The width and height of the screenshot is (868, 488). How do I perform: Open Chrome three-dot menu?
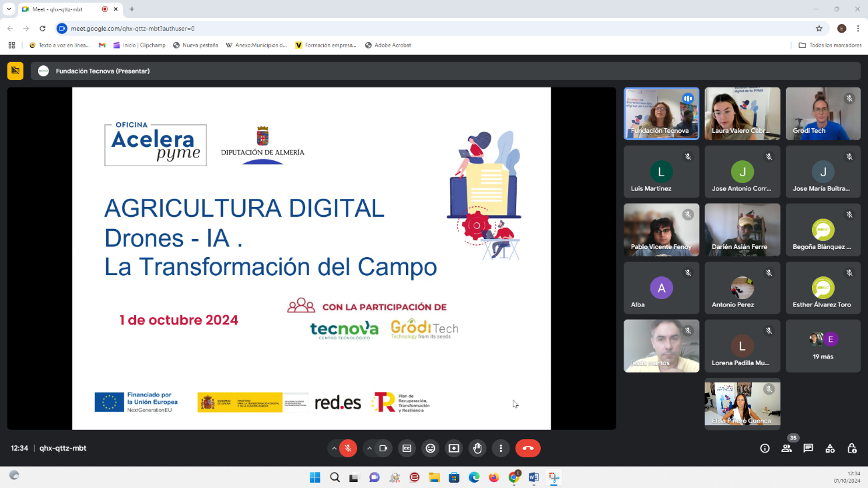pos(858,29)
